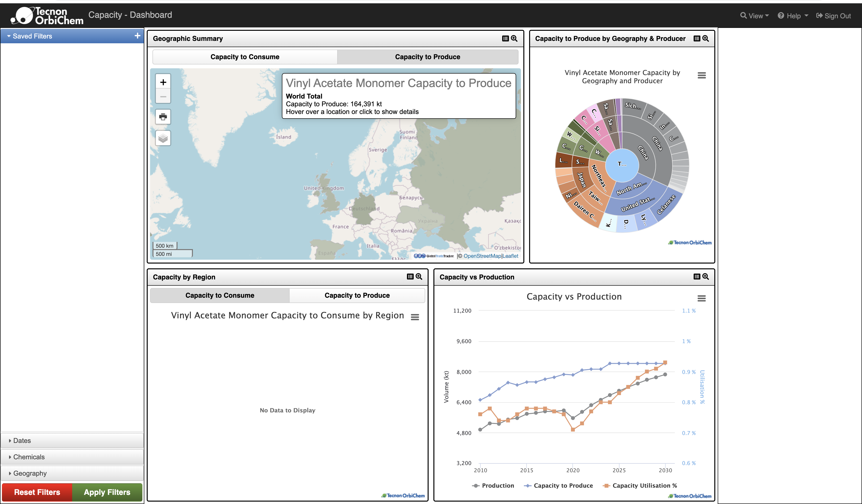Select Capacity to Consume in Capacity by Region
862x504 pixels.
pyautogui.click(x=220, y=296)
